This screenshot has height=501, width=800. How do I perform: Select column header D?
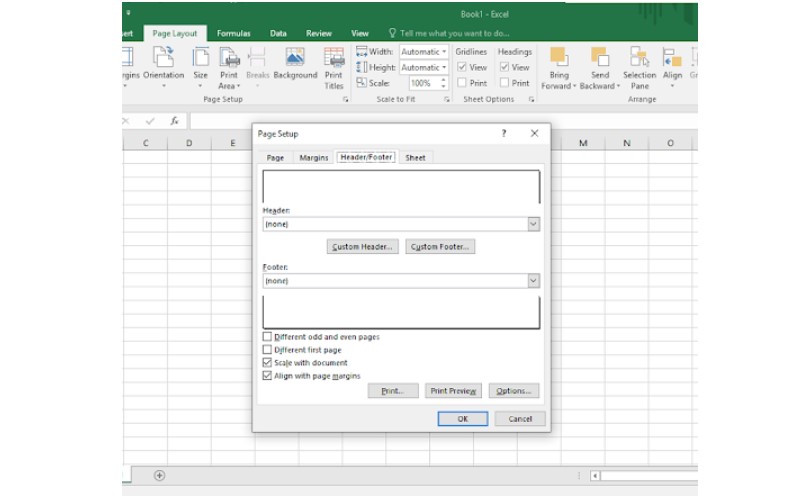pos(189,143)
